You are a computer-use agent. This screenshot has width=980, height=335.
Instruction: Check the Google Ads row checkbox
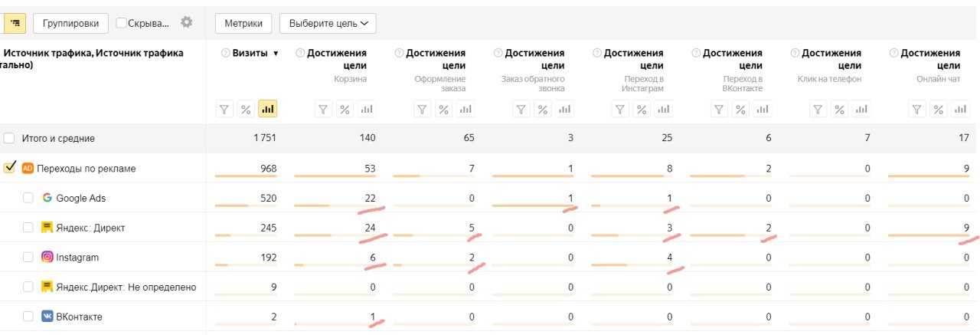(28, 198)
